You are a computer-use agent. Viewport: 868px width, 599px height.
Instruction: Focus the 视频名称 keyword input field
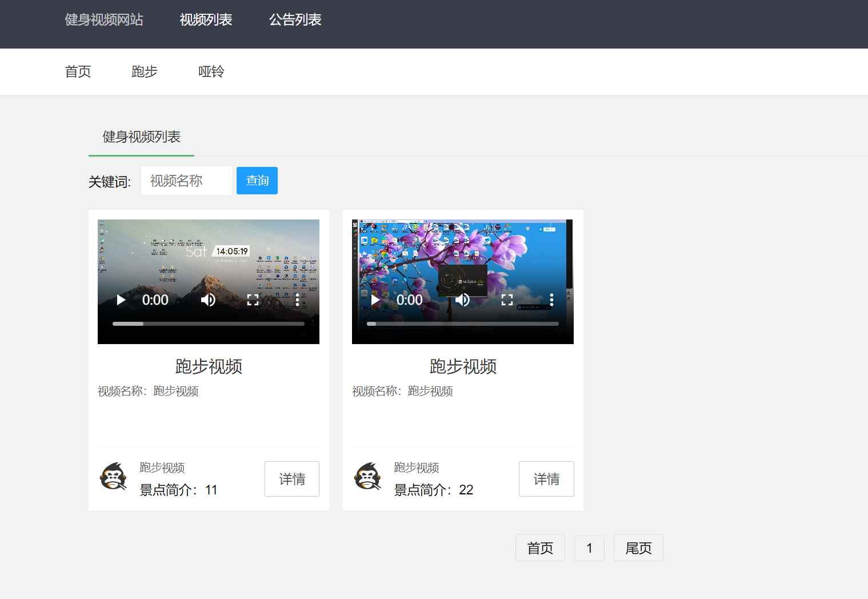[x=187, y=181]
